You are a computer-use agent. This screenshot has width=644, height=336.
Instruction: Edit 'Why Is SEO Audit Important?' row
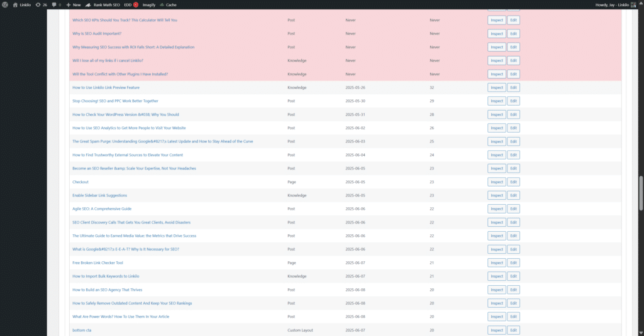click(513, 34)
